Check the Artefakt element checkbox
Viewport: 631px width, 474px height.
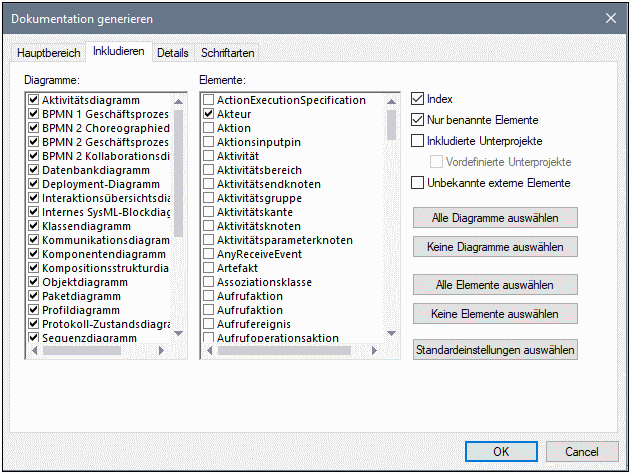[x=208, y=269]
